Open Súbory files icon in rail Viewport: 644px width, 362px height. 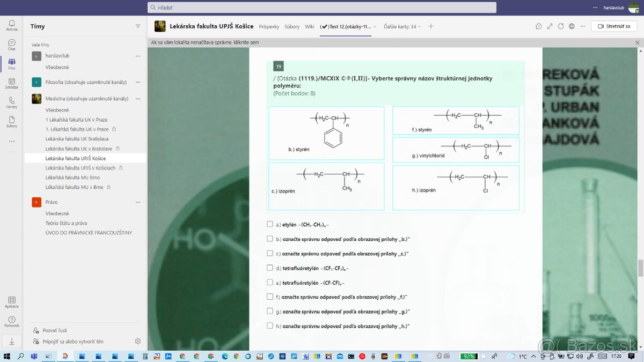pos(12,122)
